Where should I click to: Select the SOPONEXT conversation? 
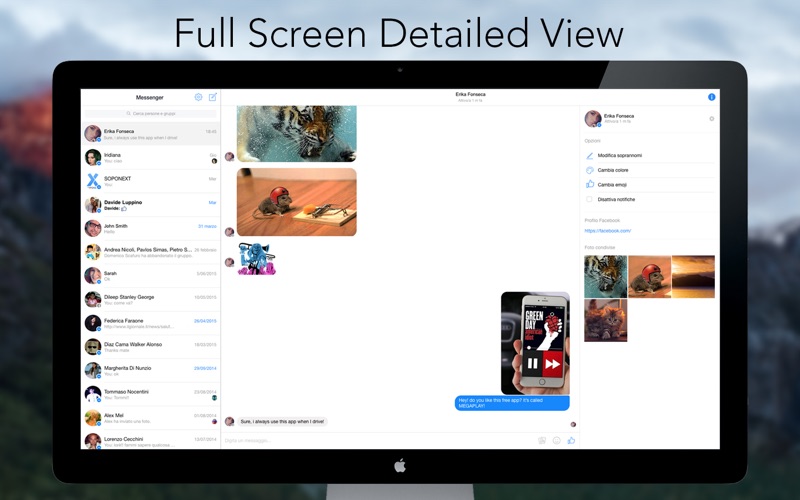(x=150, y=181)
